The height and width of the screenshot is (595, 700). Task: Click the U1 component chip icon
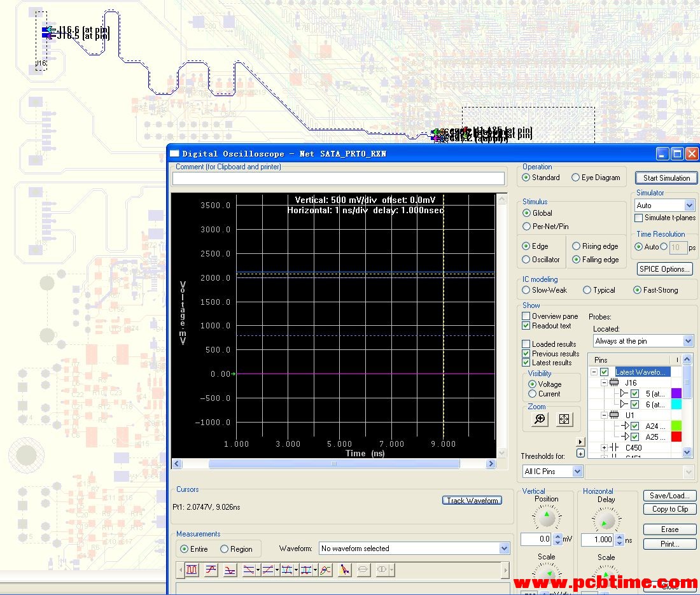tap(614, 415)
